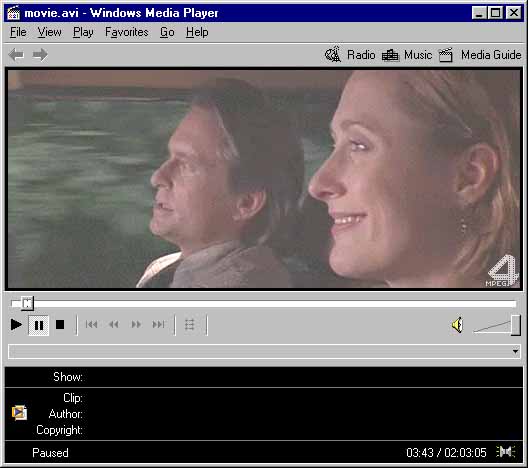The image size is (528, 468).
Task: Mute audio with the speaker icon
Action: (x=458, y=325)
